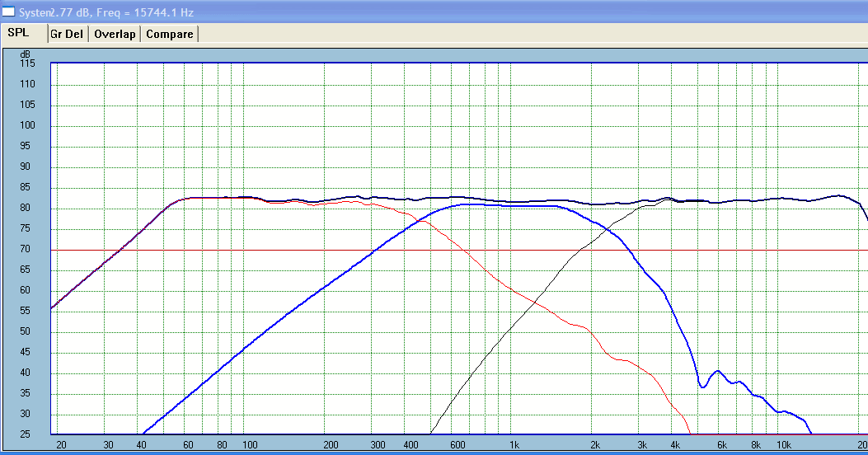The image size is (868, 455).
Task: Click the 2k frequency axis label
Action: pyautogui.click(x=595, y=445)
